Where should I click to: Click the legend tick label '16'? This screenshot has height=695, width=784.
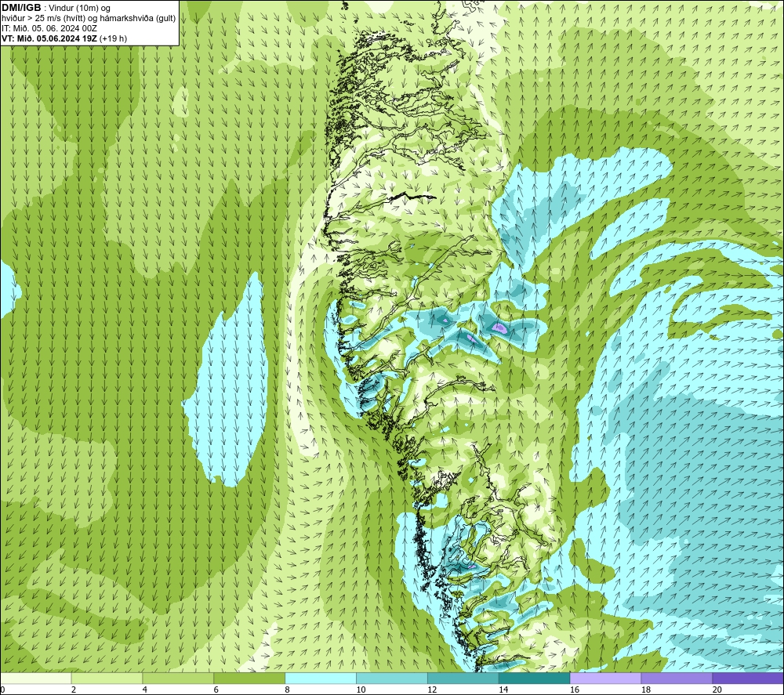(x=575, y=690)
